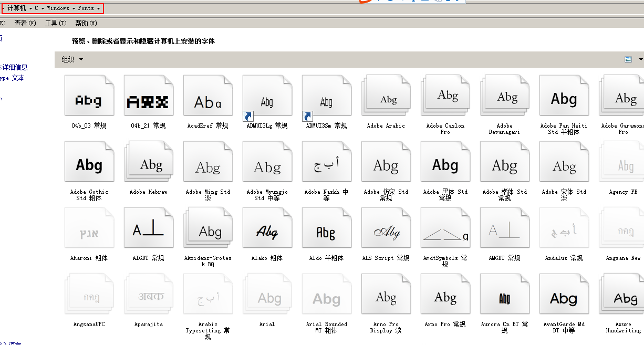644x345 pixels.
Task: Open the Adobe Caslon Pro font family
Action: point(445,96)
